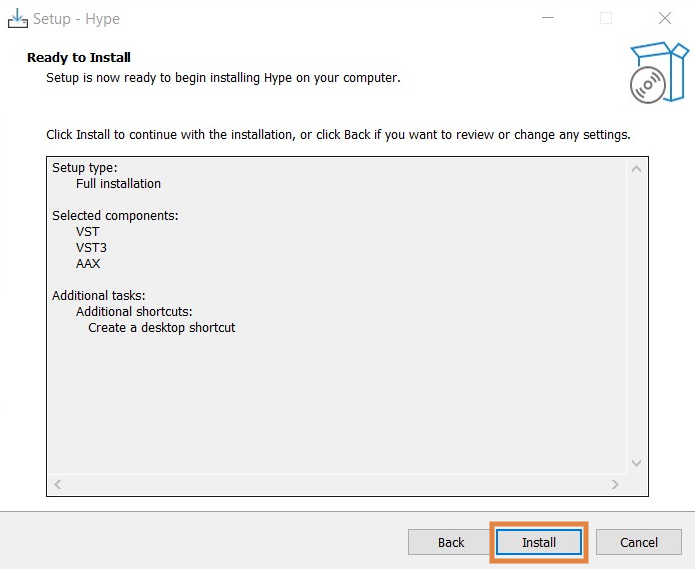Click "Create a desktop shortcut" text
The height and width of the screenshot is (569, 695).
(x=162, y=328)
